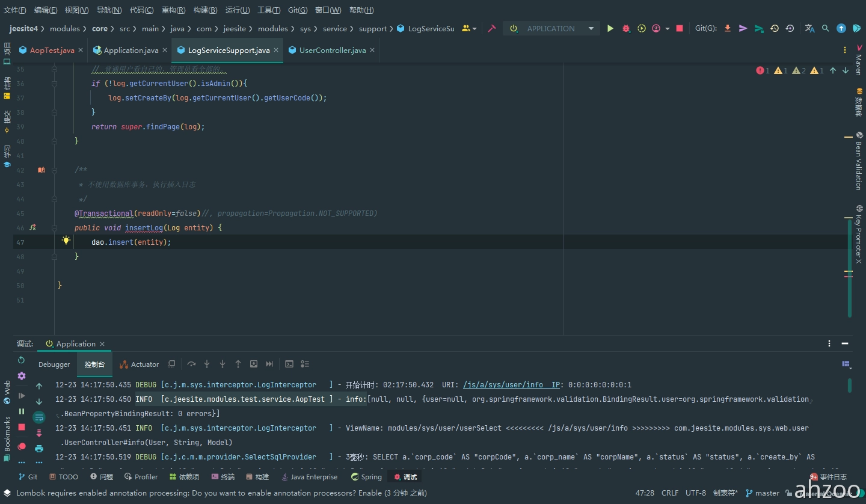Click the green Run application button

click(x=610, y=28)
